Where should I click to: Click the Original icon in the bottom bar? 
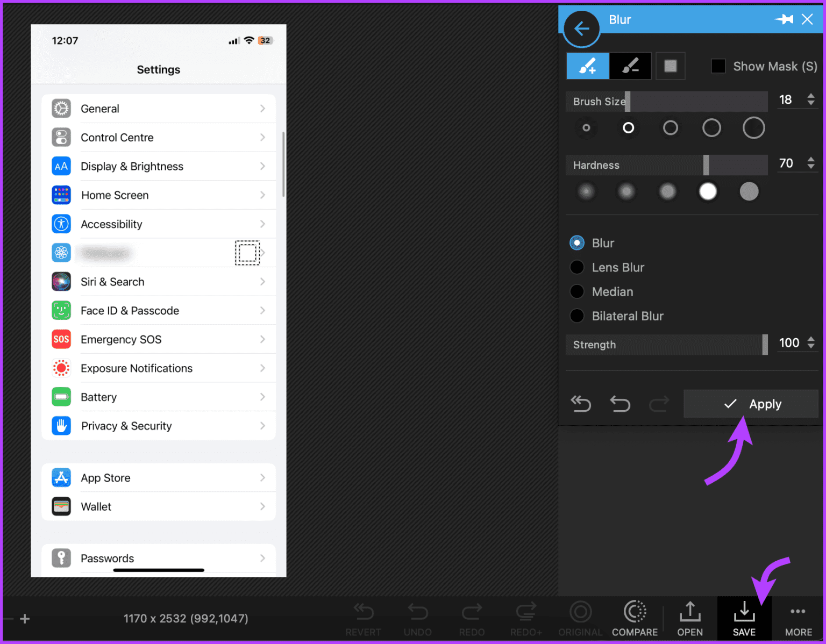click(x=580, y=618)
